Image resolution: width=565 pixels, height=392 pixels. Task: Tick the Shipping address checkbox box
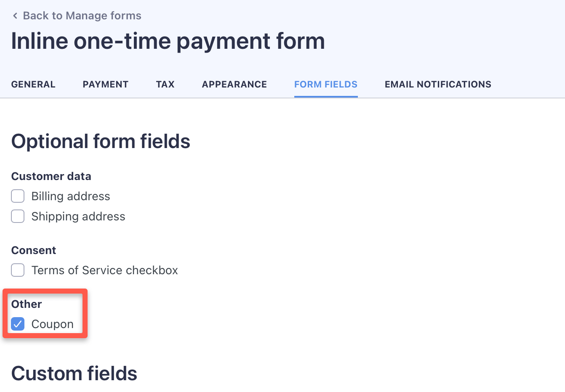click(18, 216)
